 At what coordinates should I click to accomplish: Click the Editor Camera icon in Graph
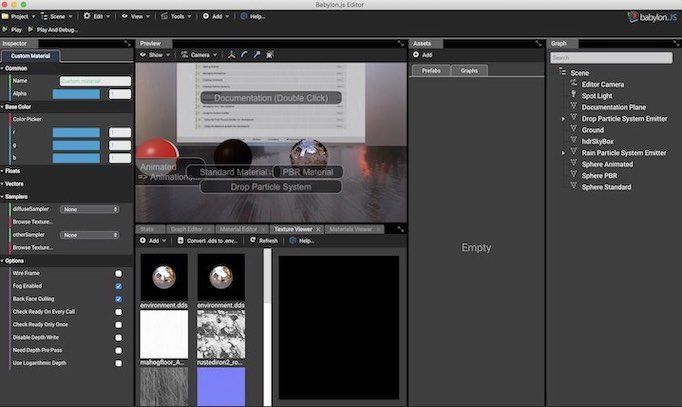[x=574, y=83]
